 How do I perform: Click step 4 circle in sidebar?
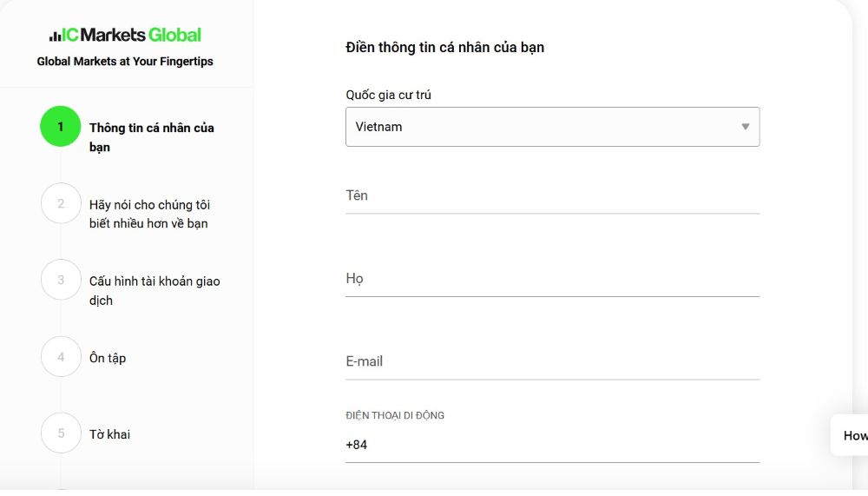click(61, 356)
